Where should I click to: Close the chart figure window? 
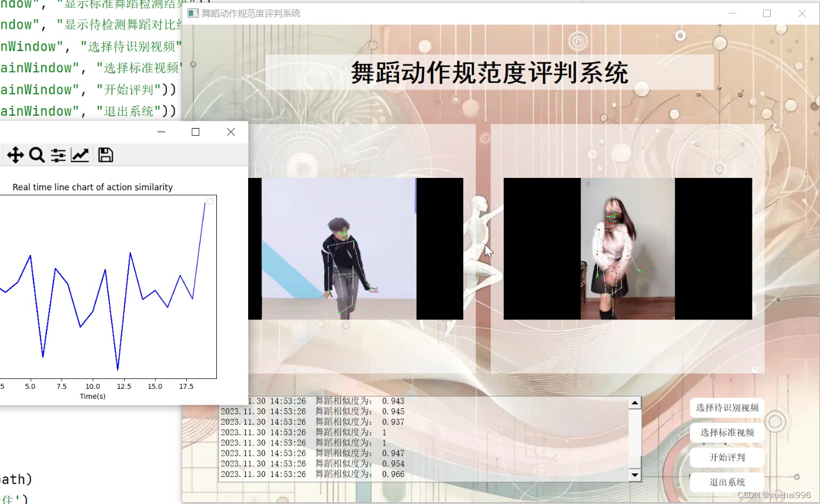(x=231, y=132)
